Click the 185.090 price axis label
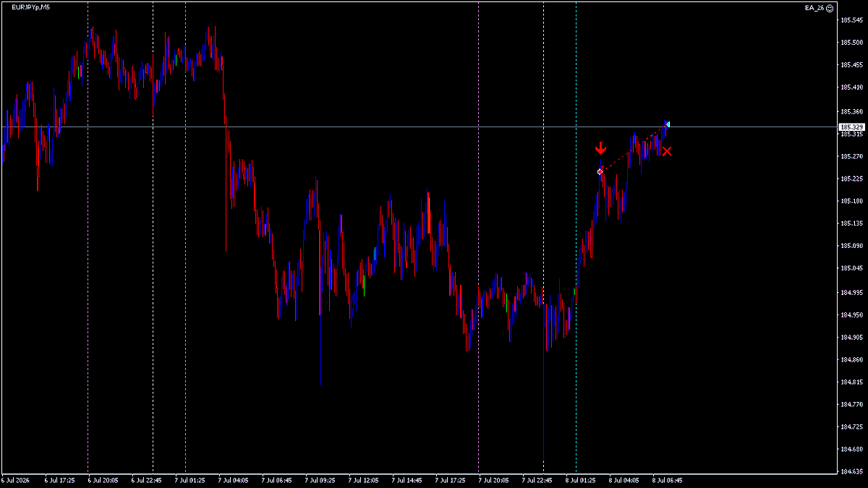The height and width of the screenshot is (488, 868). [851, 246]
